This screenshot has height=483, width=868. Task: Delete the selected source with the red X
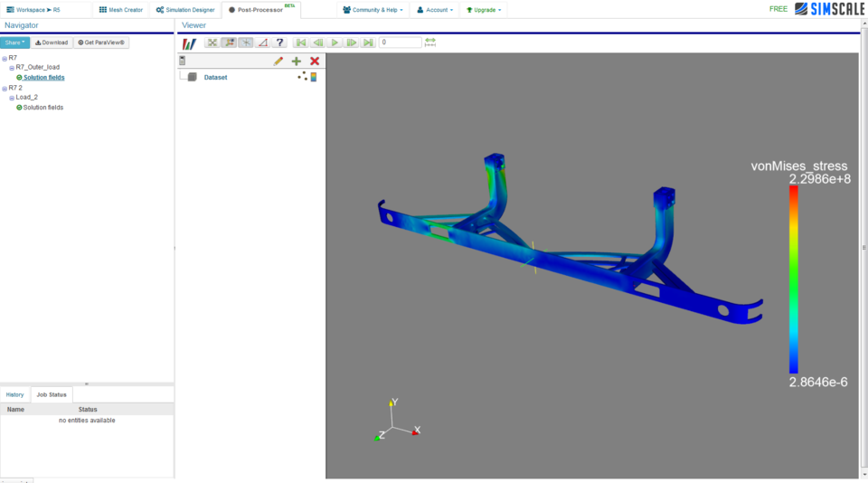315,61
